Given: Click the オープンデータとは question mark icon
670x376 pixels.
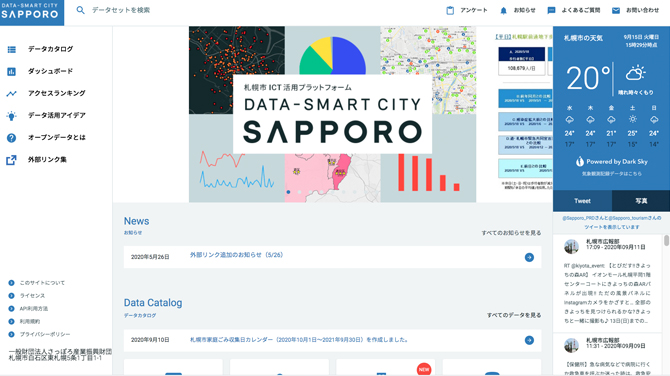Looking at the screenshot, I should (12, 138).
